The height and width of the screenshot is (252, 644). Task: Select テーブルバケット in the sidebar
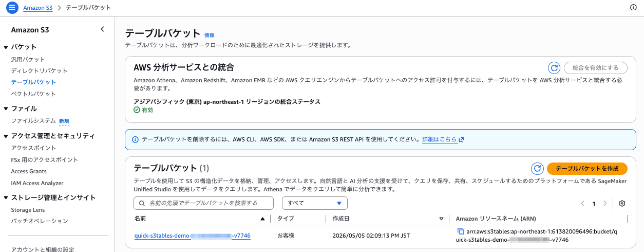33,82
